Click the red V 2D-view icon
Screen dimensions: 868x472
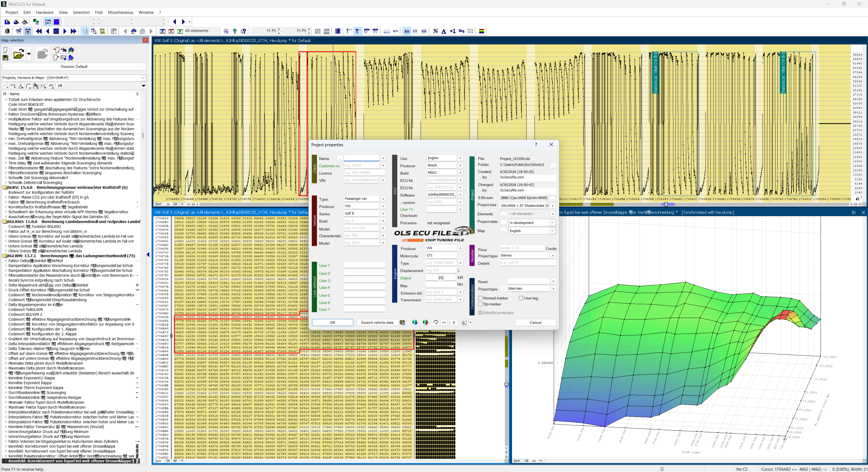click(x=171, y=31)
